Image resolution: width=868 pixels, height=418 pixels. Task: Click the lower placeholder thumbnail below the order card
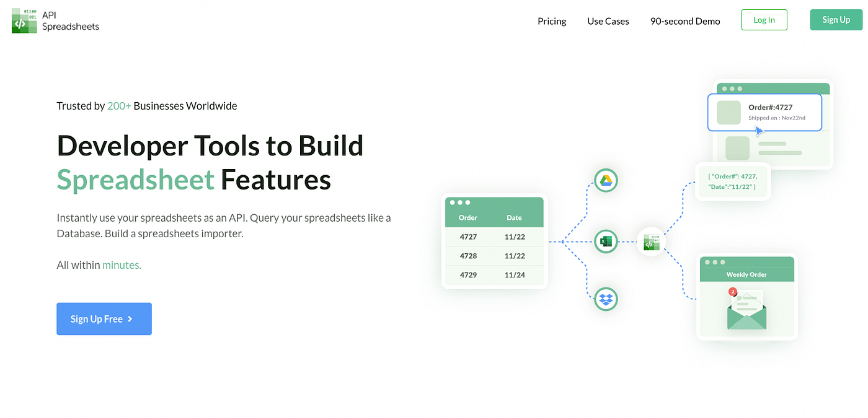[x=737, y=149]
